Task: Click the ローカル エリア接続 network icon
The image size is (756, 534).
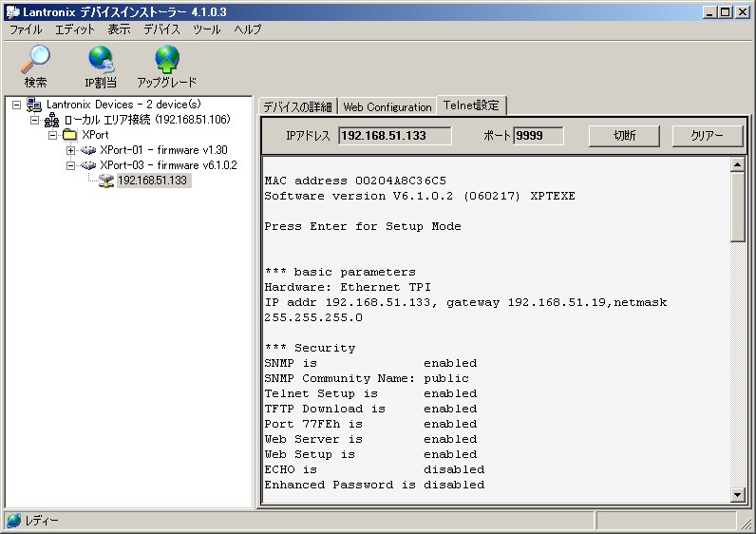Action: (51, 120)
